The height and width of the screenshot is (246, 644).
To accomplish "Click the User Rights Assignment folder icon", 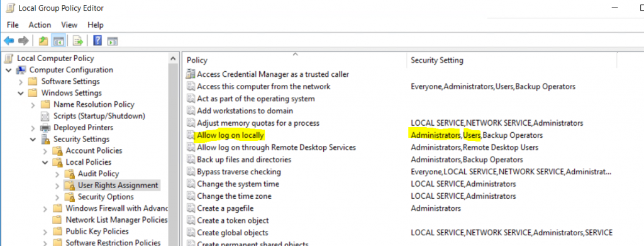I will click(70, 185).
